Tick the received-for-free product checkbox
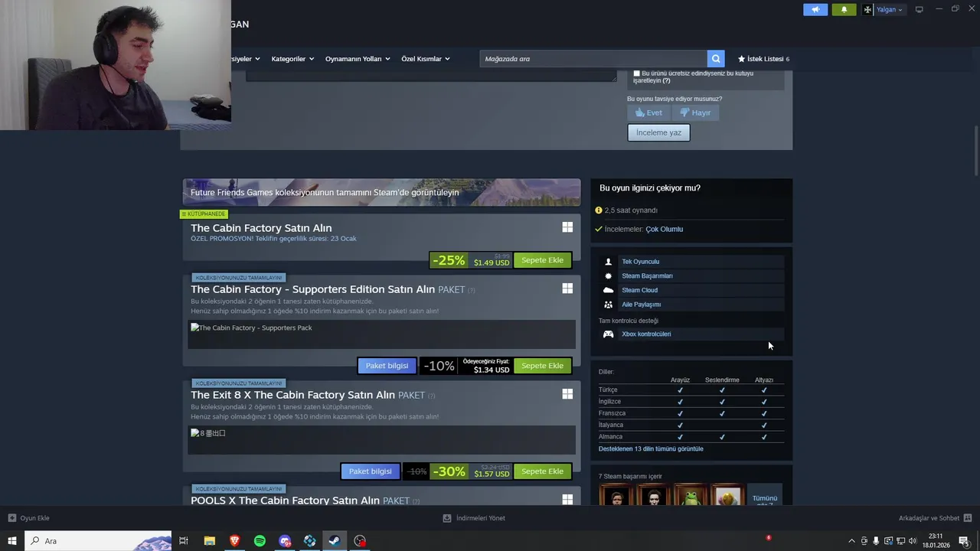Image resolution: width=980 pixels, height=551 pixels. (636, 73)
